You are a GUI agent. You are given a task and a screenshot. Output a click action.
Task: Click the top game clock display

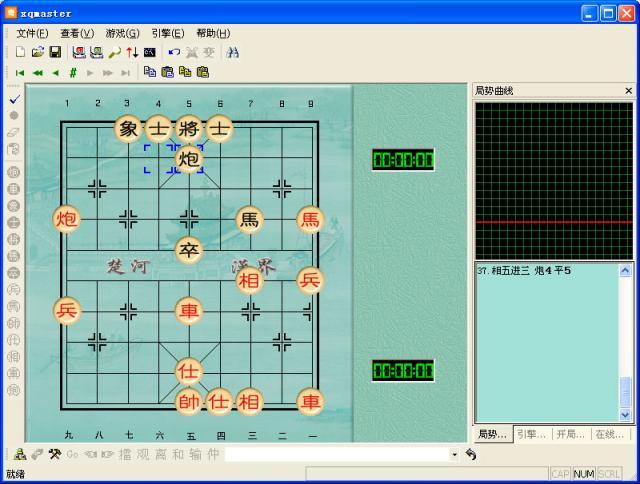(x=403, y=160)
